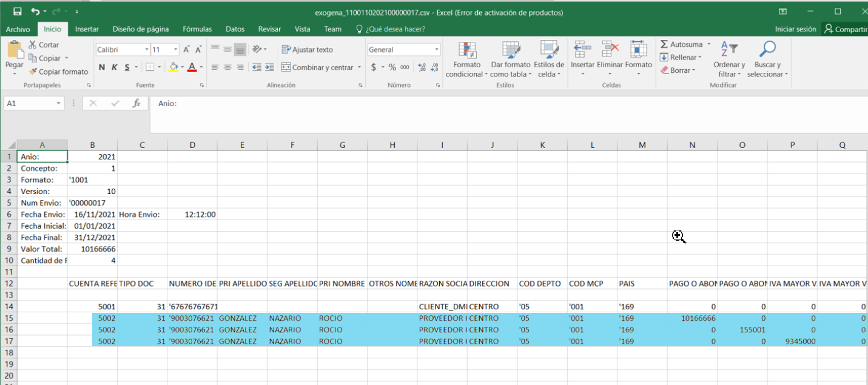Viewport: 868px width, 385px height.
Task: Apply thousands separator 000 style
Action: tap(405, 67)
